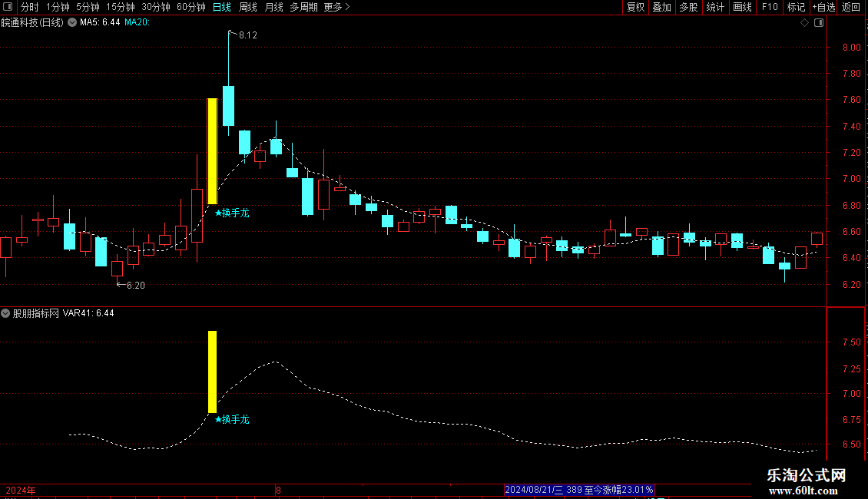Click the VAR41: 6.44 value label
This screenshot has height=499, width=868.
click(88, 313)
